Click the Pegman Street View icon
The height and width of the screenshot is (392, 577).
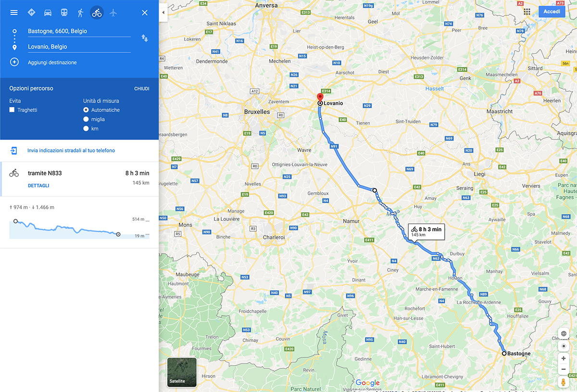pos(564,382)
